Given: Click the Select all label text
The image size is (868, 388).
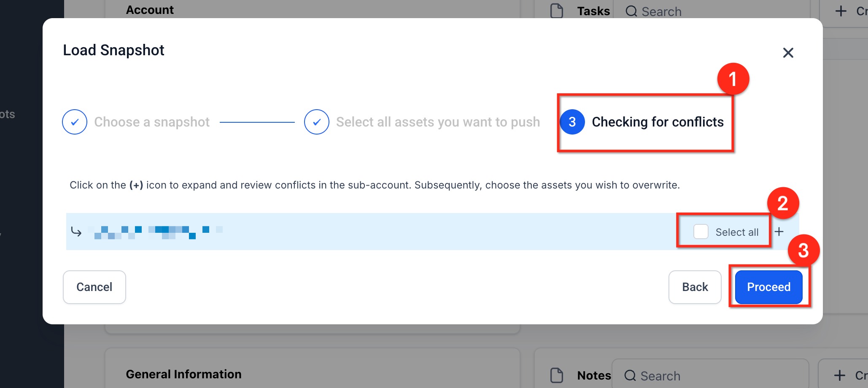Looking at the screenshot, I should pyautogui.click(x=737, y=232).
